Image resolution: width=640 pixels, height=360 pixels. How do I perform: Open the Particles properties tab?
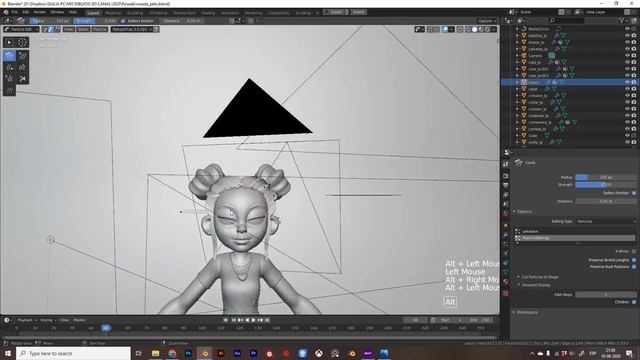coord(506,244)
